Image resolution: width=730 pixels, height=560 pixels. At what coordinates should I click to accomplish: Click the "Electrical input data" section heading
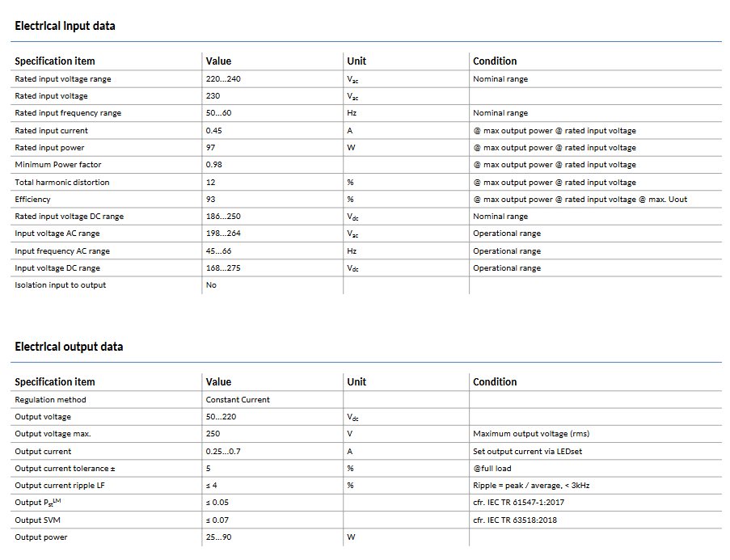click(x=65, y=26)
